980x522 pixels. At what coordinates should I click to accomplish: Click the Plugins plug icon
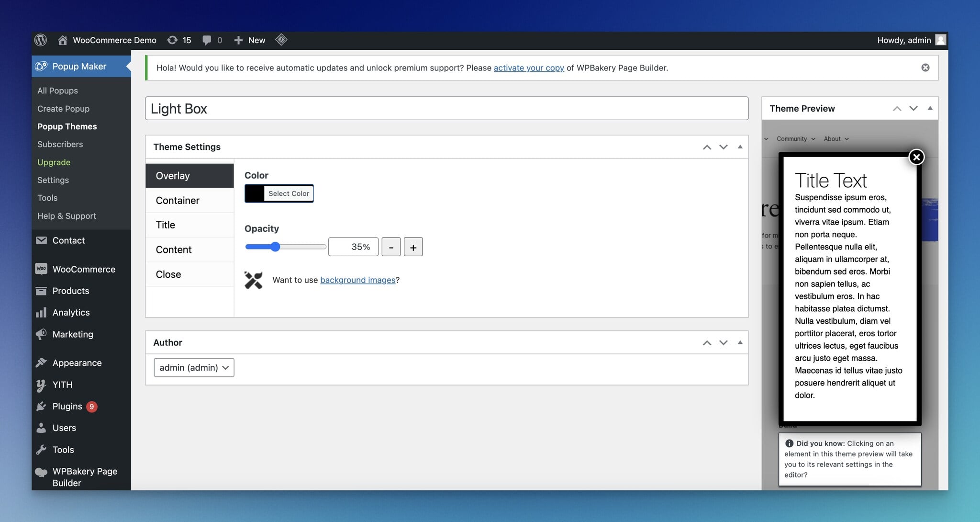tap(41, 406)
